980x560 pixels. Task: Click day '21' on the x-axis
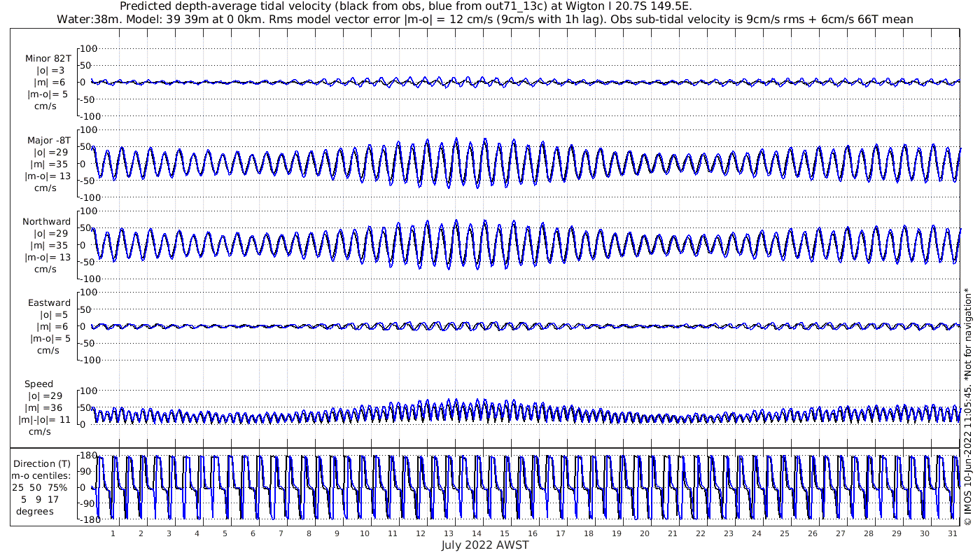coord(672,533)
